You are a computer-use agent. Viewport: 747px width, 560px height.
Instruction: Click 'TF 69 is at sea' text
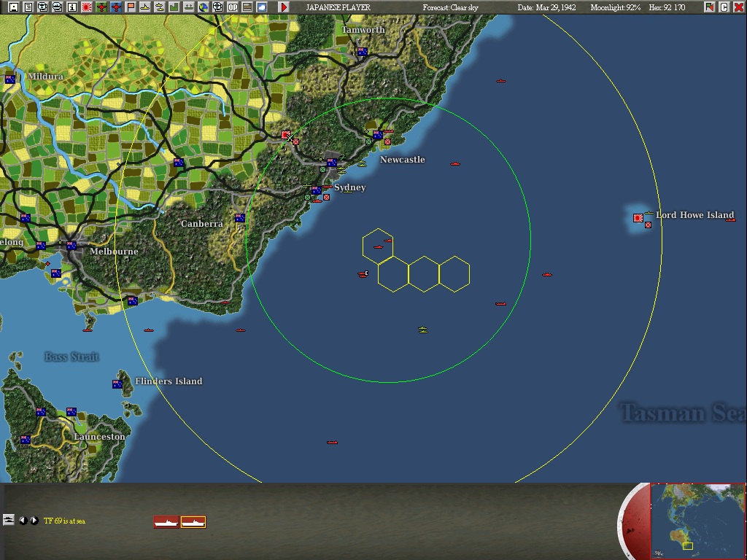pyautogui.click(x=64, y=521)
